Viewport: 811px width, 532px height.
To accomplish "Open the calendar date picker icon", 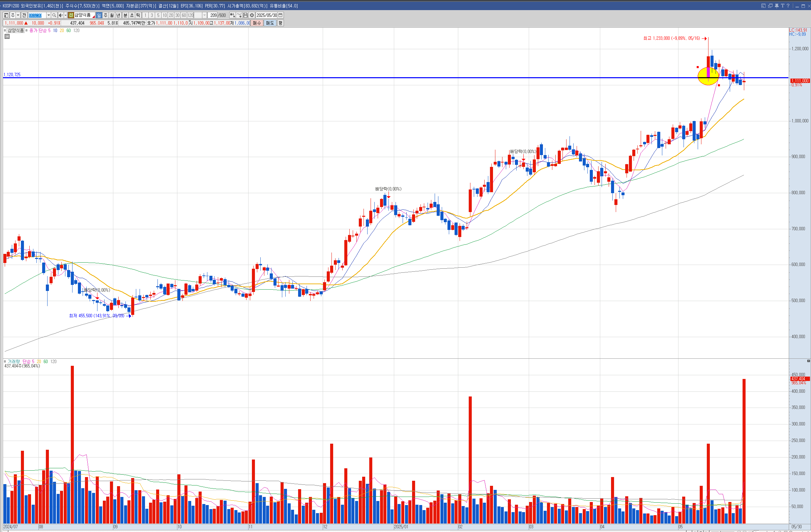I will [x=281, y=15].
